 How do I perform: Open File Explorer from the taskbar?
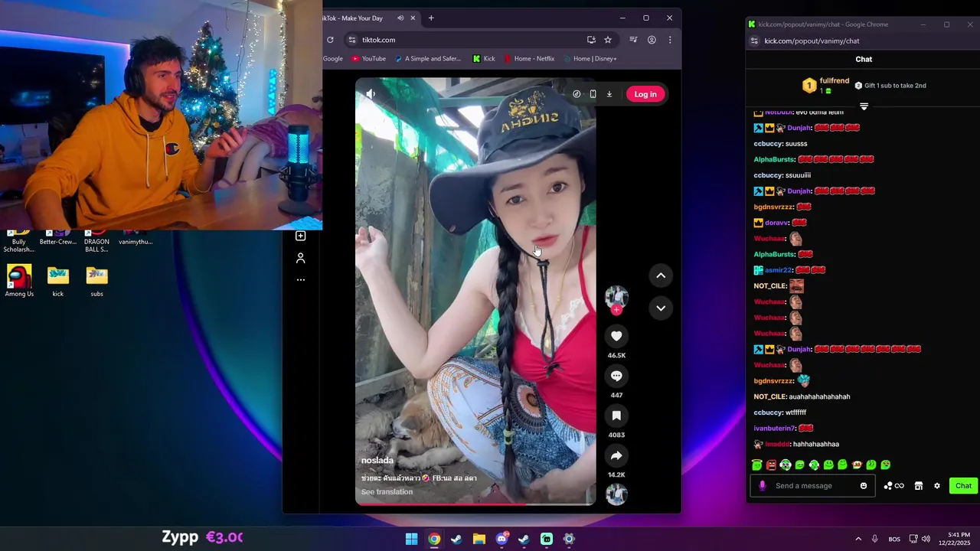point(479,539)
